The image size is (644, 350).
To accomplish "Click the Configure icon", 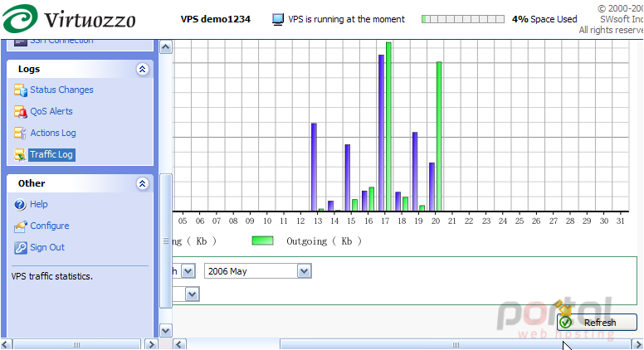I will 20,226.
